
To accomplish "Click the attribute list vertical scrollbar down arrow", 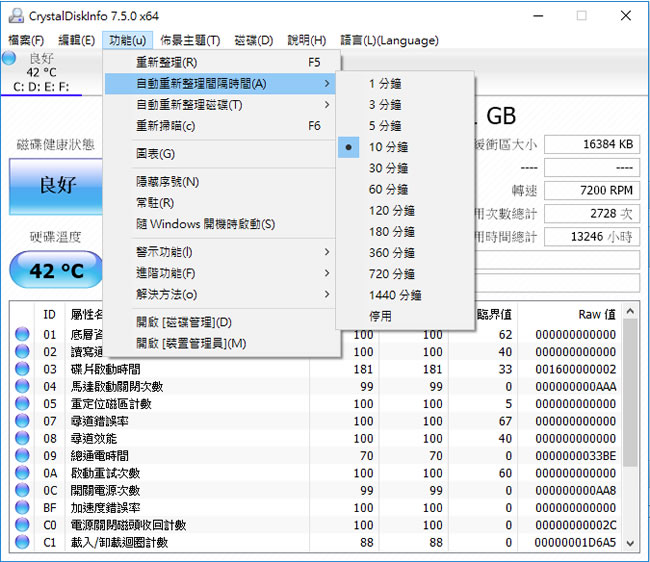I will coord(631,543).
